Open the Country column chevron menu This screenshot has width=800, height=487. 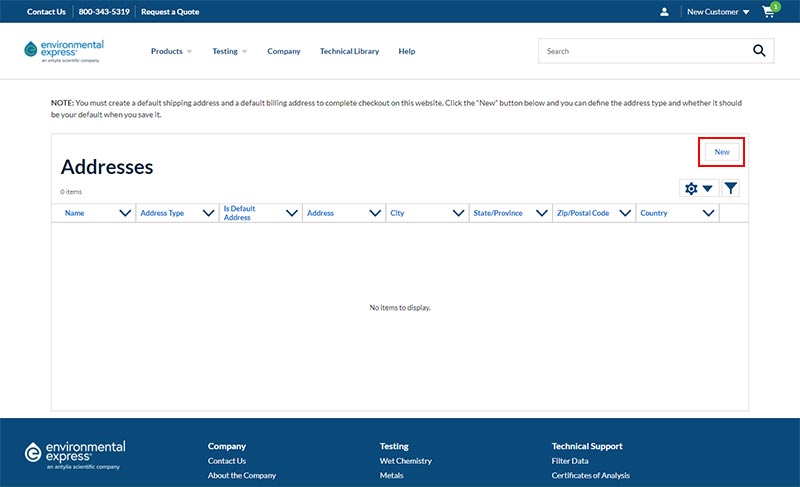pos(708,213)
